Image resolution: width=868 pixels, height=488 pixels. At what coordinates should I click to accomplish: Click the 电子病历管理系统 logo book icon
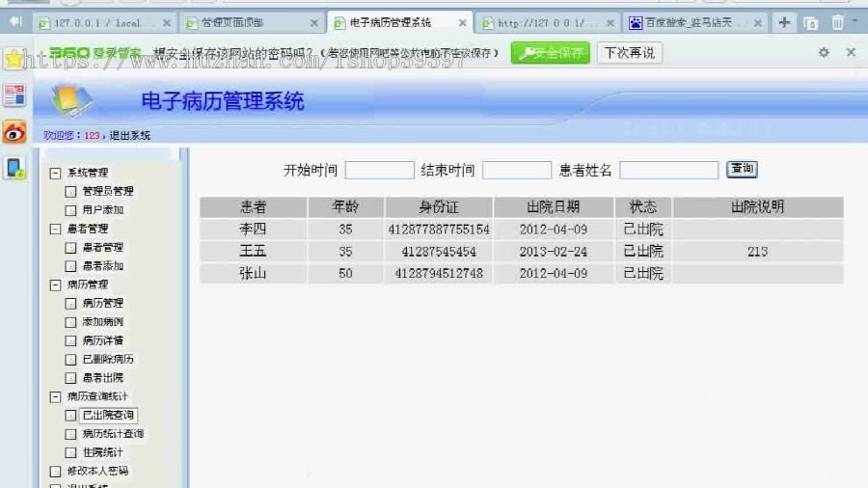click(72, 99)
